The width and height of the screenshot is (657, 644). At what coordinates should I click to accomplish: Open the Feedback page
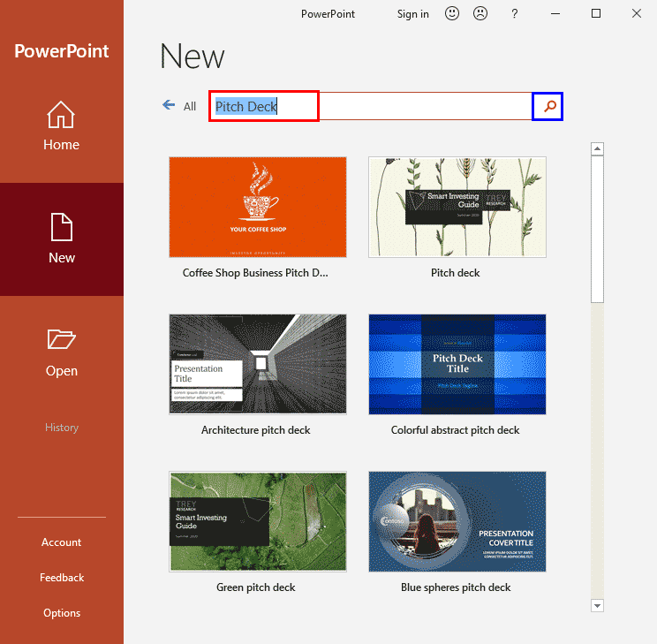point(62,578)
